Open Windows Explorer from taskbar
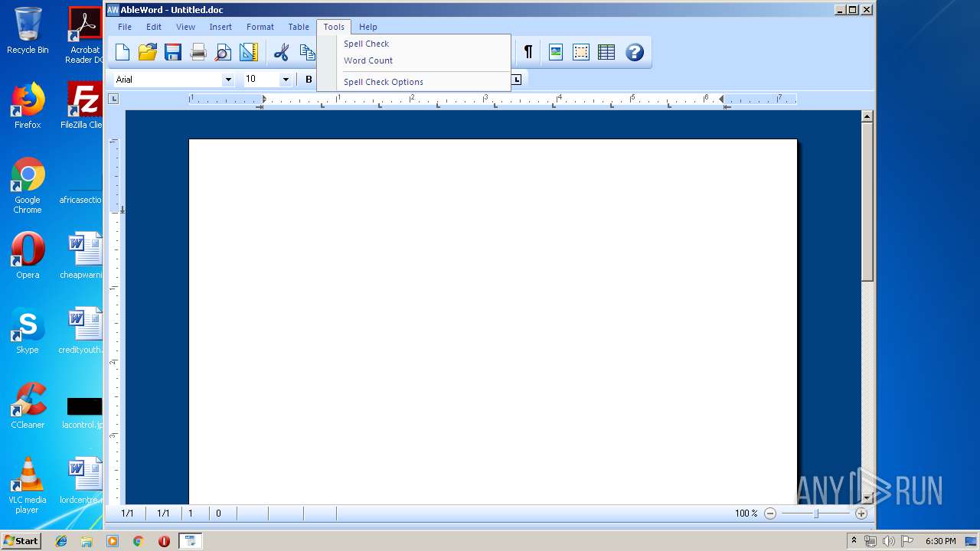The height and width of the screenshot is (551, 980). click(x=87, y=541)
